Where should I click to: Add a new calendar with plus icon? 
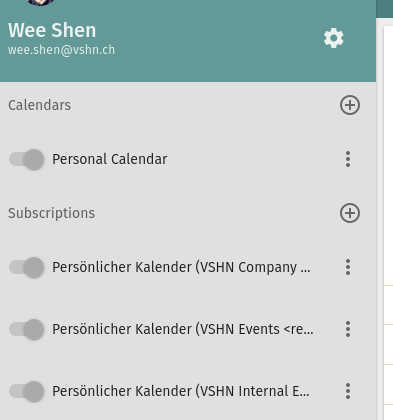point(350,105)
